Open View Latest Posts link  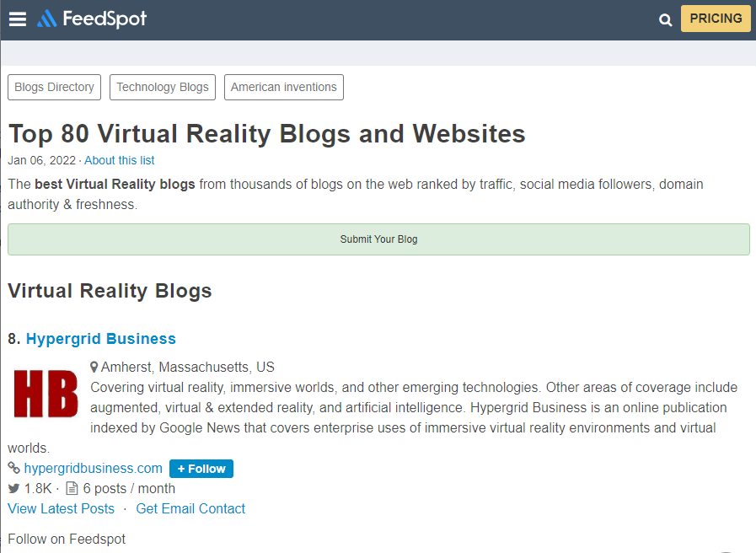(62, 508)
